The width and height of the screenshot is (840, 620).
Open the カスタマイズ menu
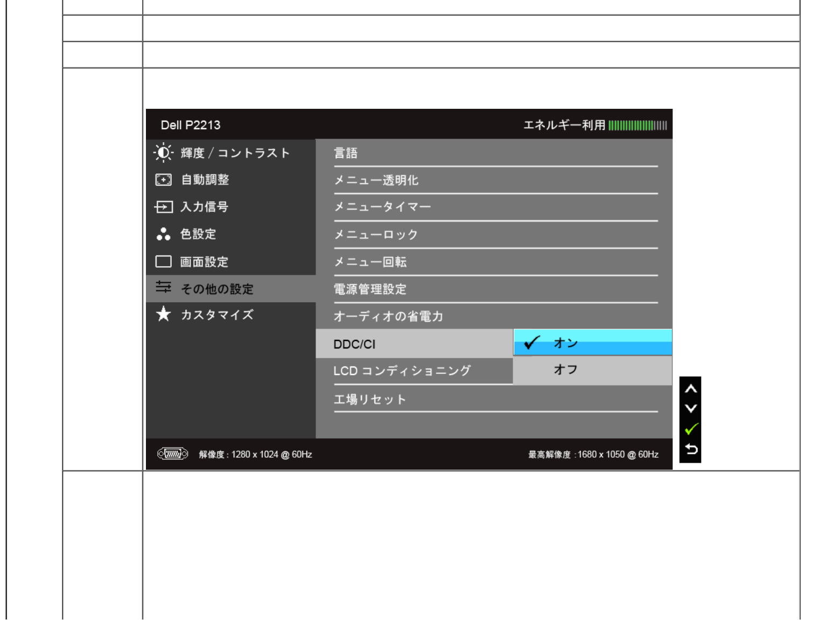pos(230,315)
